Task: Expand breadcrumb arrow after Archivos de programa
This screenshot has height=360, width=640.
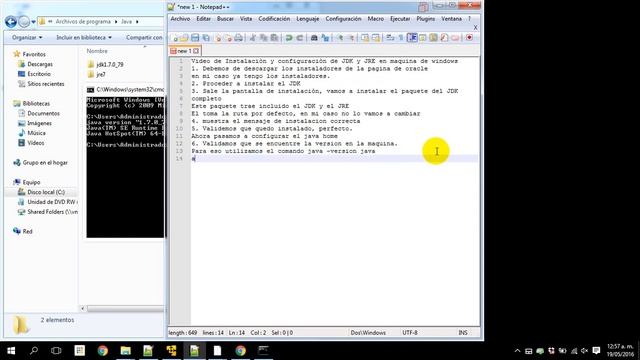Action: (x=116, y=22)
